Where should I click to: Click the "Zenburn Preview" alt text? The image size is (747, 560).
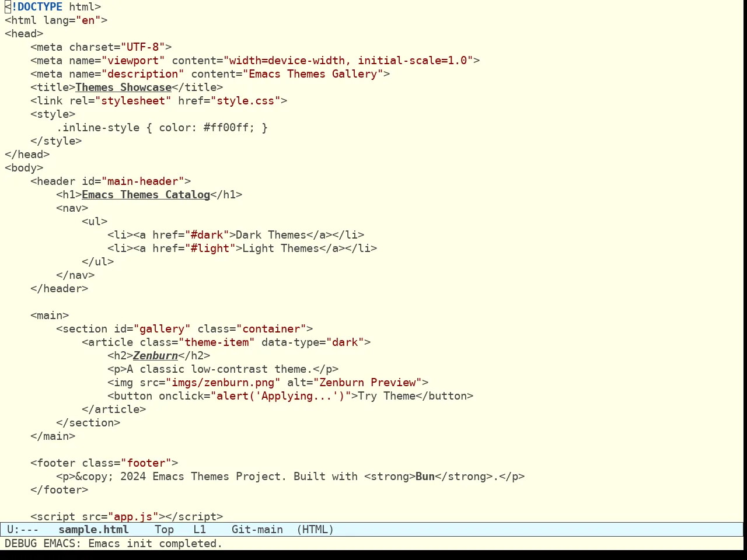coord(367,383)
